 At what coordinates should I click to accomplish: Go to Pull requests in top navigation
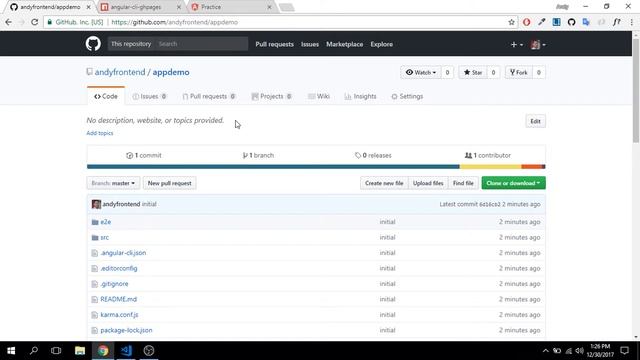pos(274,44)
